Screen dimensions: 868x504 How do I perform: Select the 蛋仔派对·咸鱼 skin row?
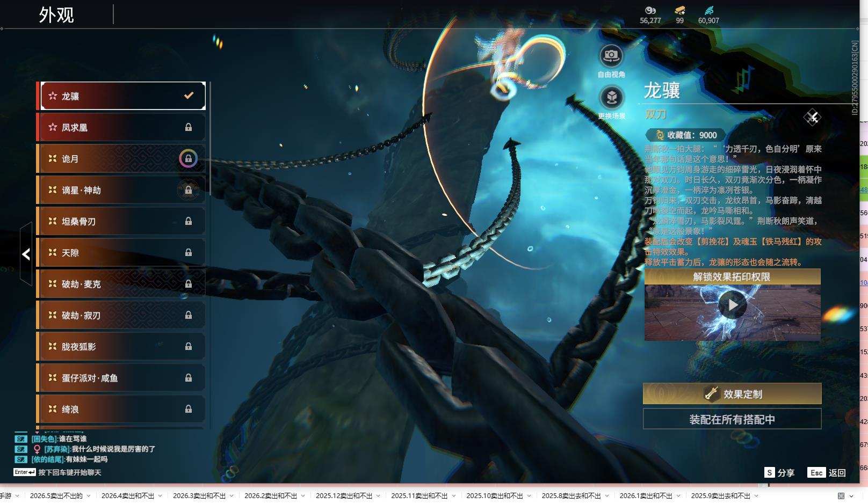click(121, 378)
